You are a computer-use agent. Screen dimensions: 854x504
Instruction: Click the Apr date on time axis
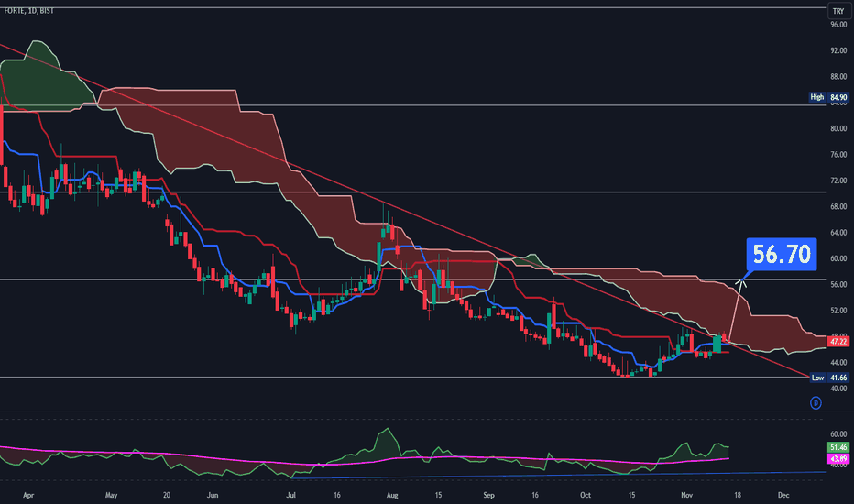(28, 495)
